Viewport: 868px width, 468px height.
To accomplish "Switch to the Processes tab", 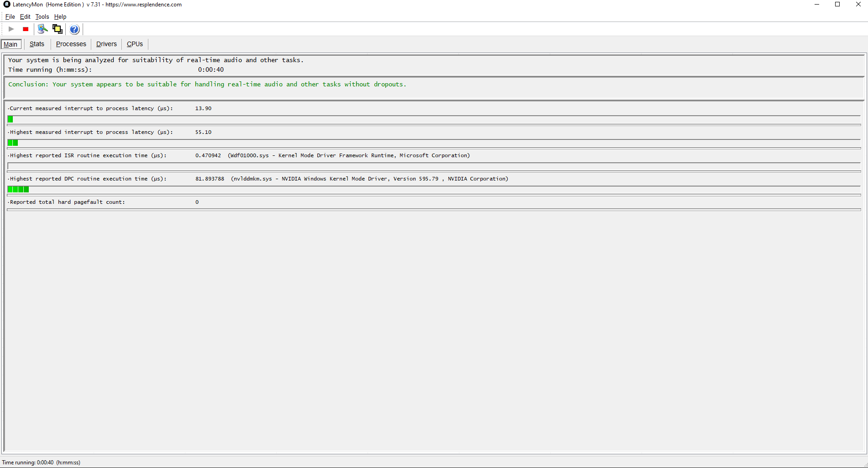I will coord(71,44).
